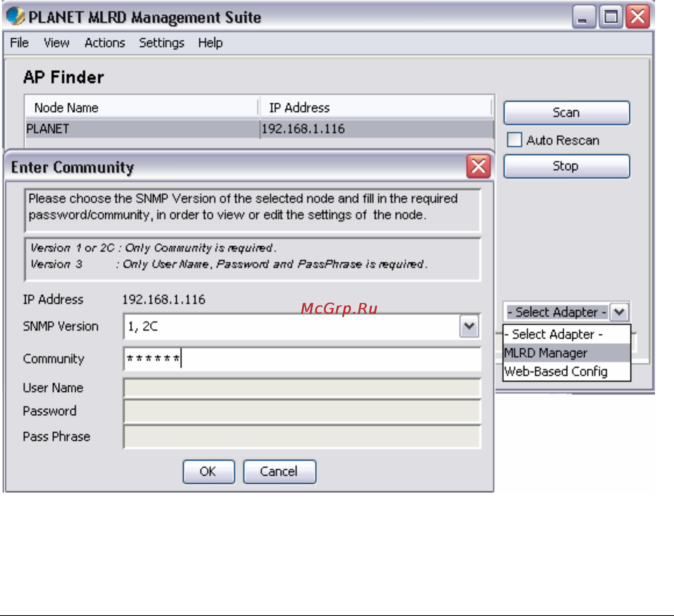
Task: Click the IP Address column header
Action: tap(376, 108)
